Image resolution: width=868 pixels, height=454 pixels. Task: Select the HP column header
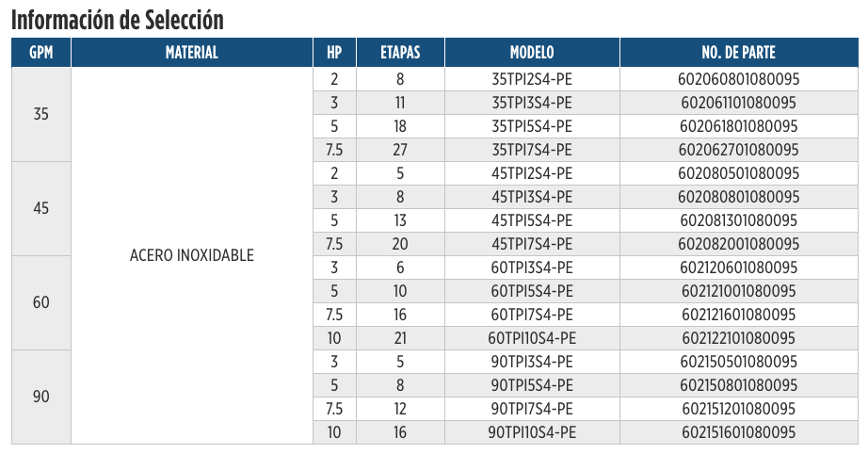tap(334, 53)
